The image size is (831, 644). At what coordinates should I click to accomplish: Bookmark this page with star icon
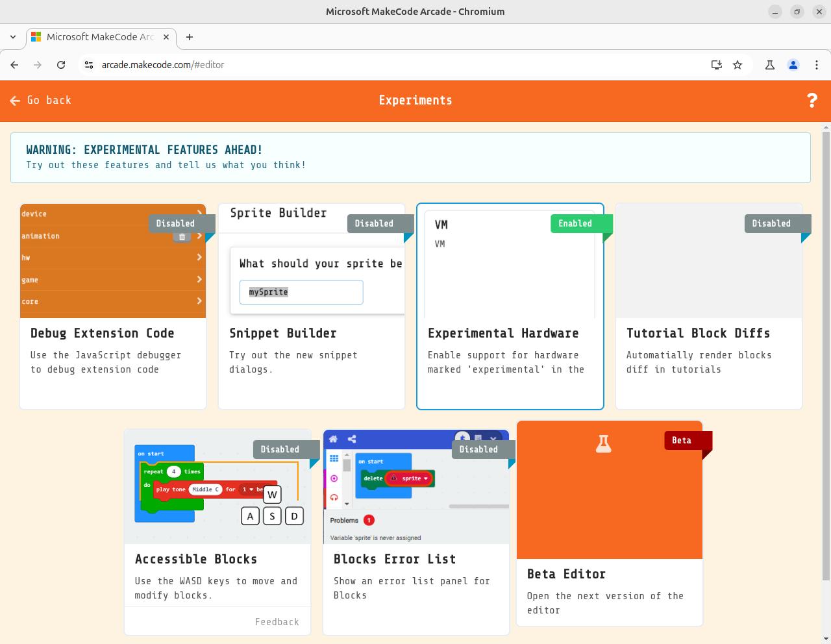coord(738,65)
